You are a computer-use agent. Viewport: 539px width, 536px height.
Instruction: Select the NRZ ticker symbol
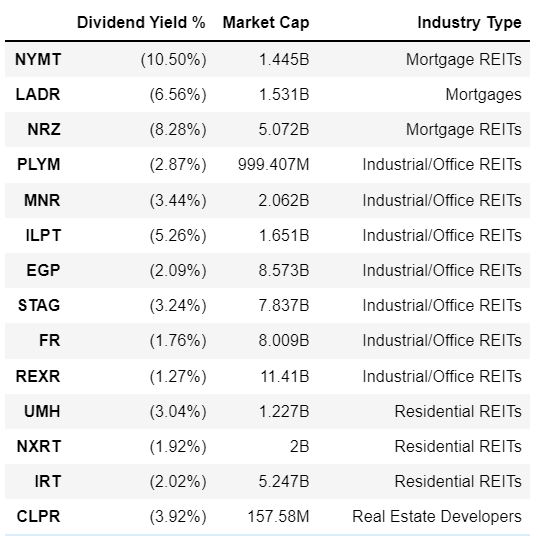(x=44, y=130)
